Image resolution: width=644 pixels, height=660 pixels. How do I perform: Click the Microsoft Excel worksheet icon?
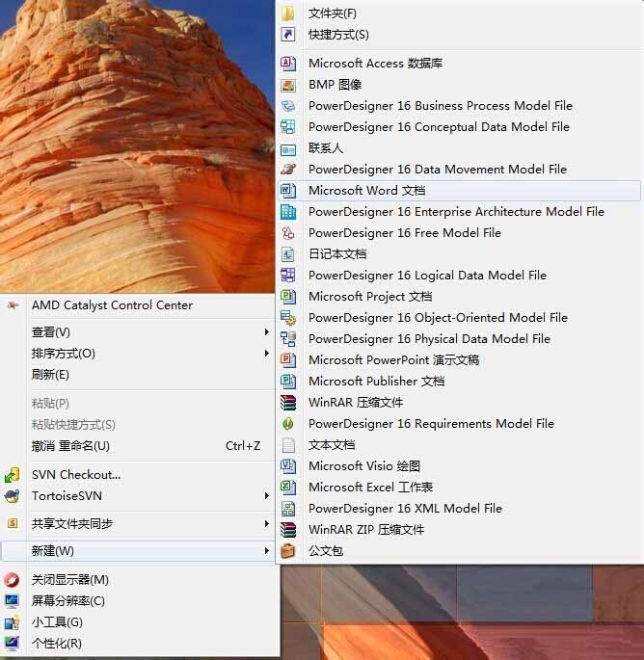288,487
